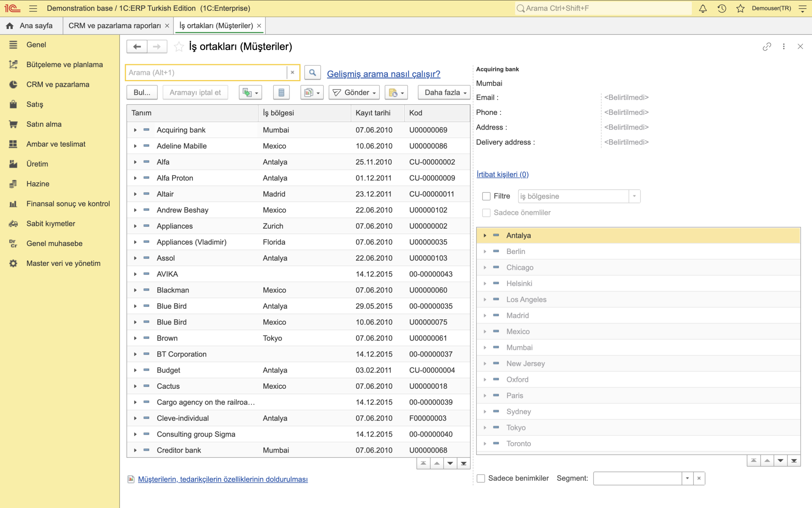812x508 pixels.
Task: Open the history clock icon
Action: click(722, 8)
